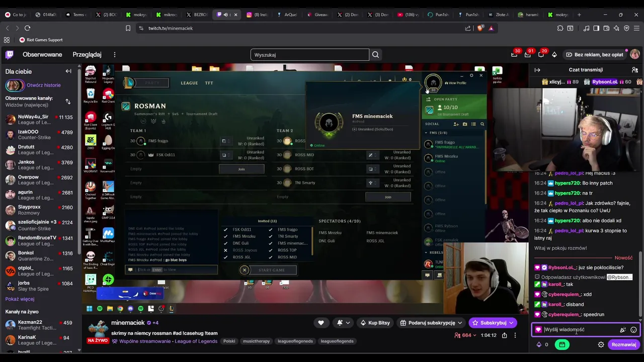Open more stream options three dots
The height and width of the screenshot is (362, 644).
click(x=515, y=335)
